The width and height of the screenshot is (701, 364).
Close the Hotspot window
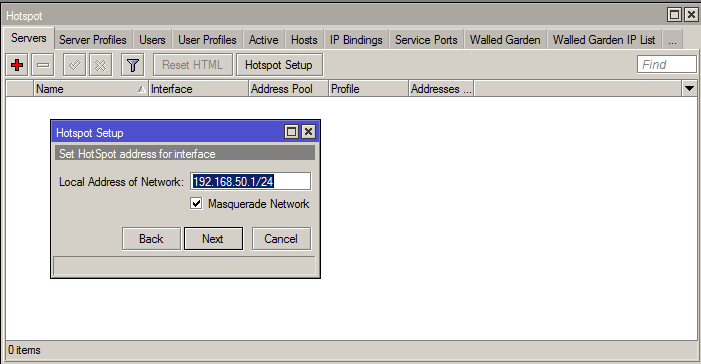(691, 15)
